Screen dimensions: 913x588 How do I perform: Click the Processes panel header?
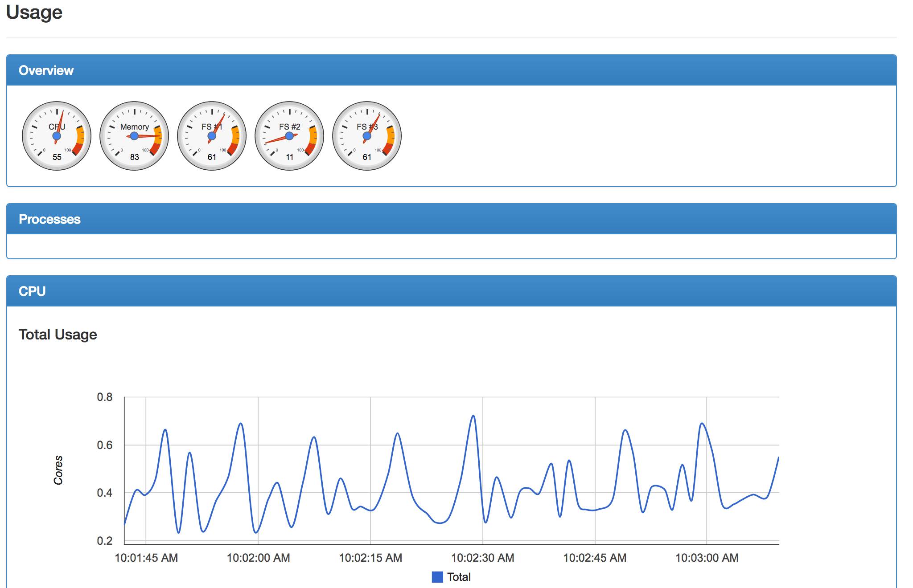49,219
